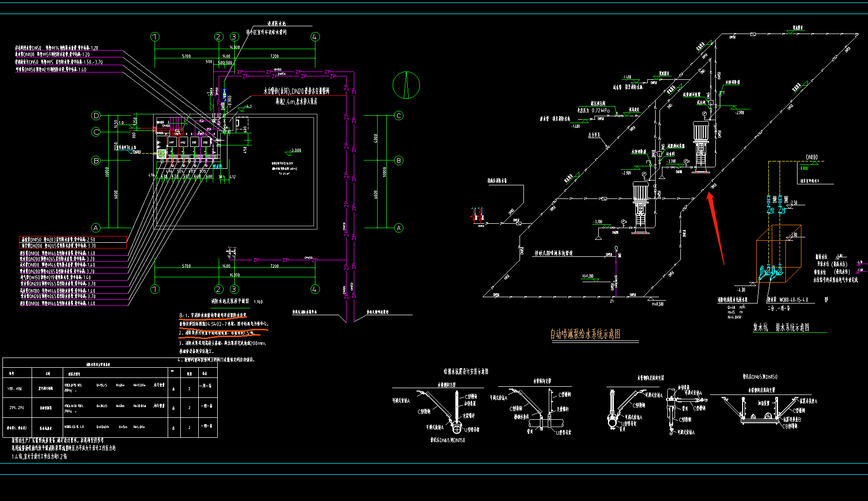The image size is (868, 501).
Task: Select the orange sump pit box outline
Action: click(x=779, y=254)
